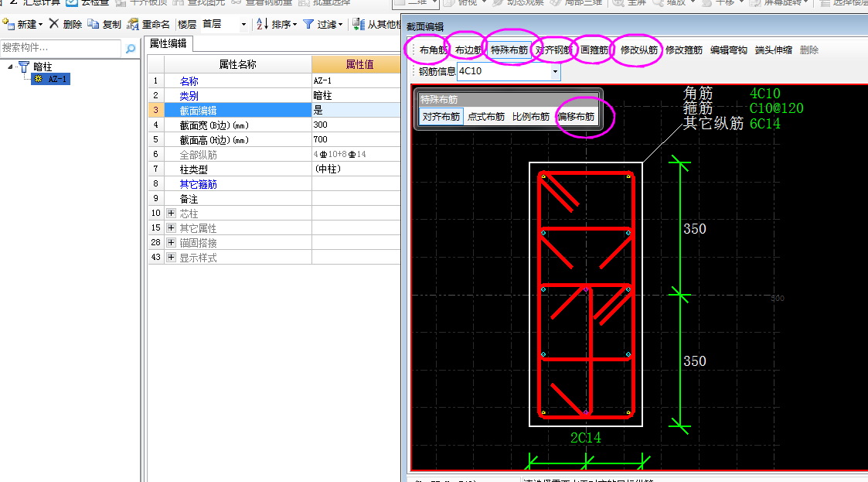
Task: Toggle the 特殊布筋 tool
Action: (509, 50)
